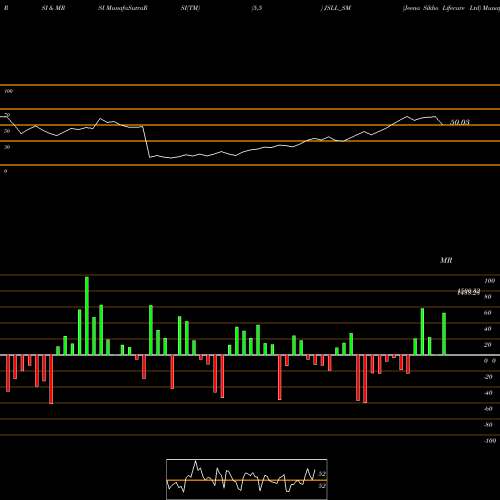
Task: Click the 40 label on MR axis
Action: (488, 329)
